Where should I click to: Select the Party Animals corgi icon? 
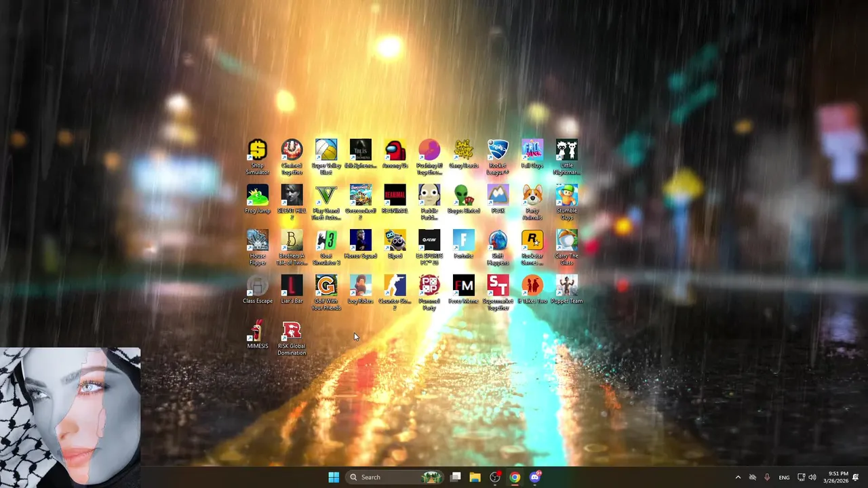click(532, 202)
